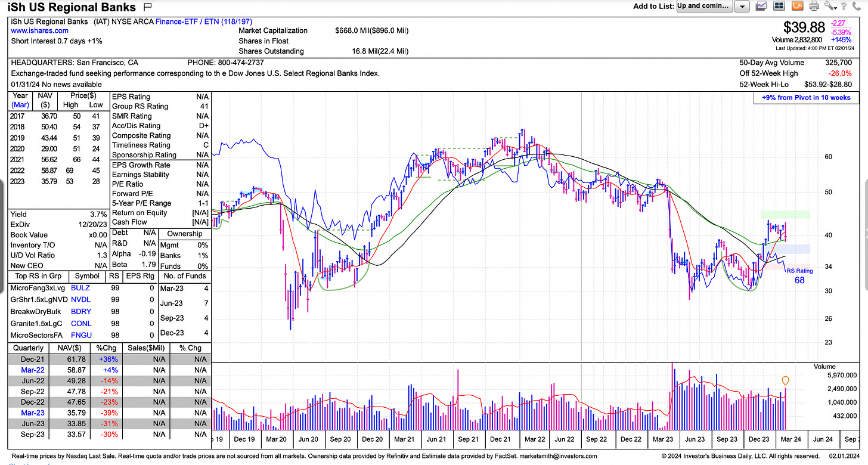Click the FNGU symbol link
This screenshot has width=868, height=465.
[81, 336]
